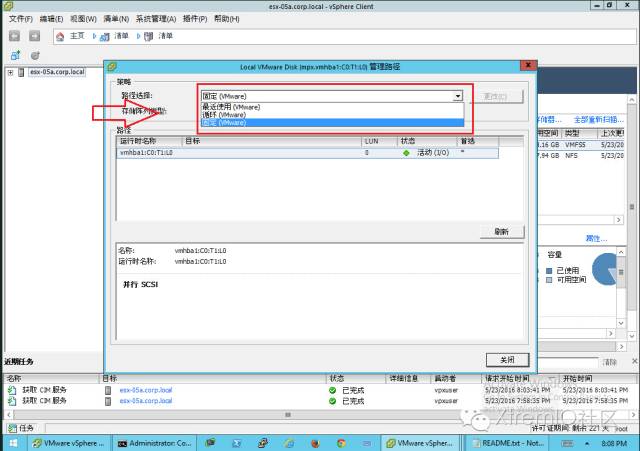This screenshot has height=451, width=640.
Task: Expand the esx-05a.corp.local tree node
Action: (x=10, y=73)
